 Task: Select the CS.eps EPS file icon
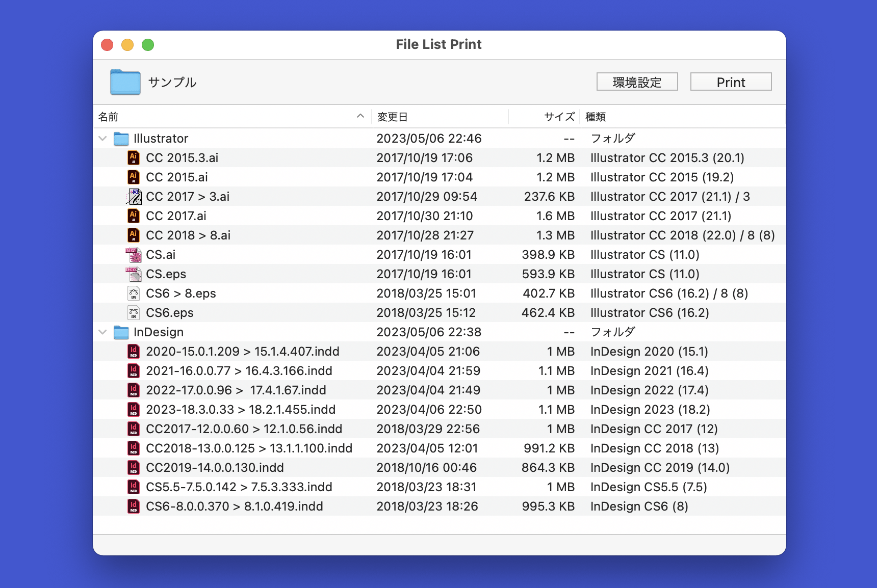pos(134,274)
